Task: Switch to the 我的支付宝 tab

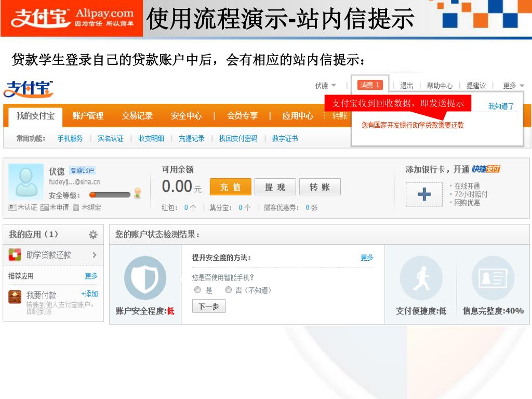Action: tap(35, 116)
